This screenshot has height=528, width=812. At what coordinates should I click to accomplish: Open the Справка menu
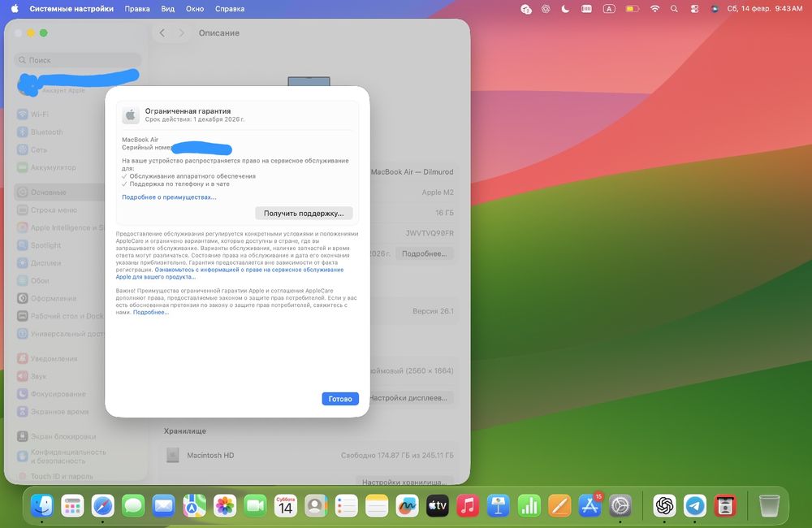pos(230,9)
